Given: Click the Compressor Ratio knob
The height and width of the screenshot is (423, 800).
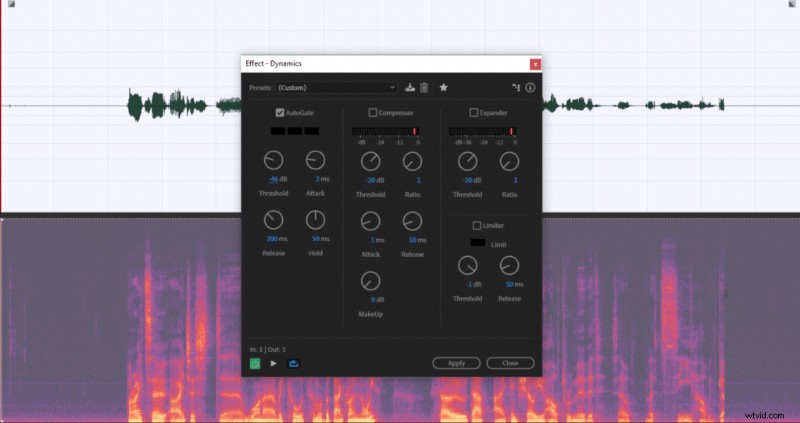Looking at the screenshot, I should pyautogui.click(x=412, y=161).
